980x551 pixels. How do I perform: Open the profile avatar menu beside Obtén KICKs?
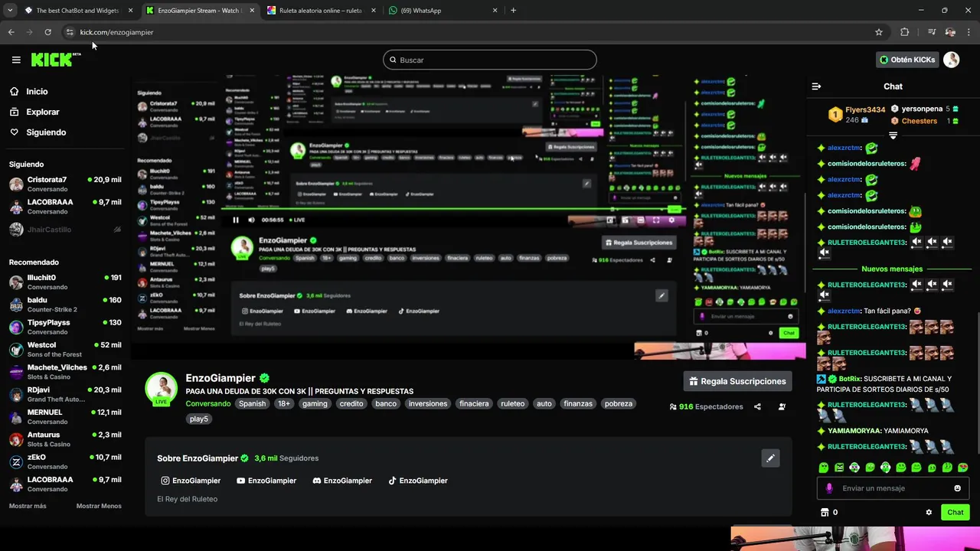tap(951, 60)
